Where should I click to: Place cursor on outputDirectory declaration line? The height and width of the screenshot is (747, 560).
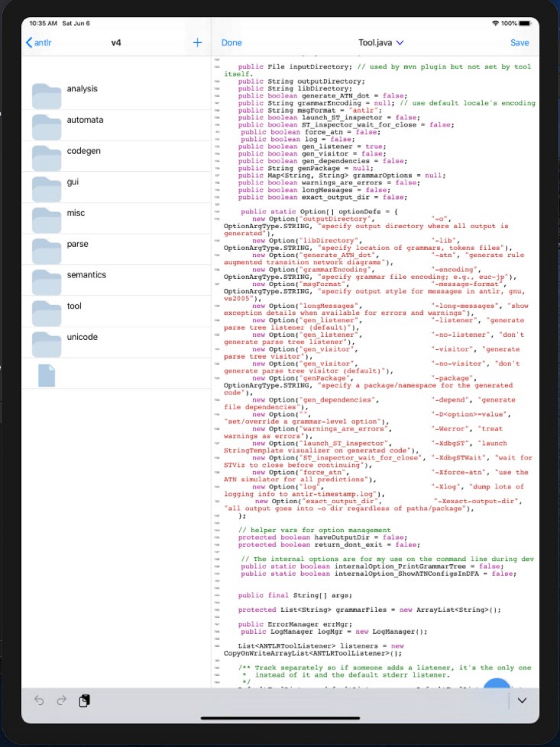point(331,81)
